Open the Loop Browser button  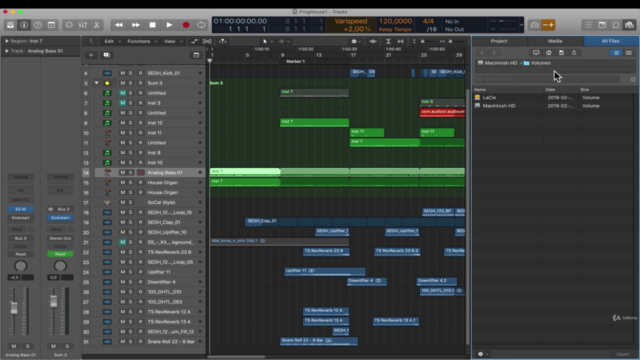[616, 25]
